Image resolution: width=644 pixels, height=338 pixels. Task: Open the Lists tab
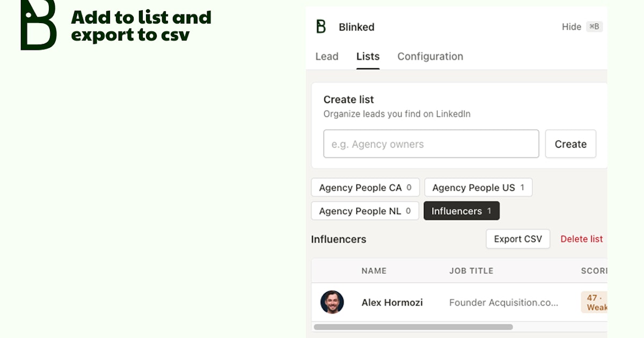[x=368, y=56]
